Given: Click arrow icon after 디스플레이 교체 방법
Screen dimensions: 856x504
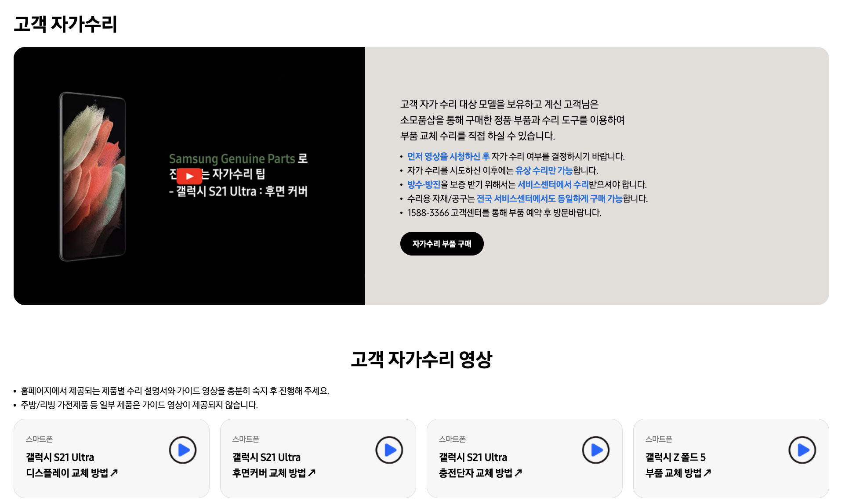Looking at the screenshot, I should point(114,473).
